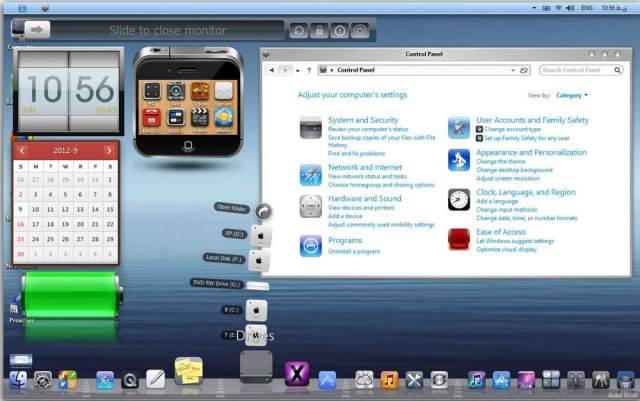Click the gray Drives stack in the dock
The image size is (640, 401).
point(256,367)
